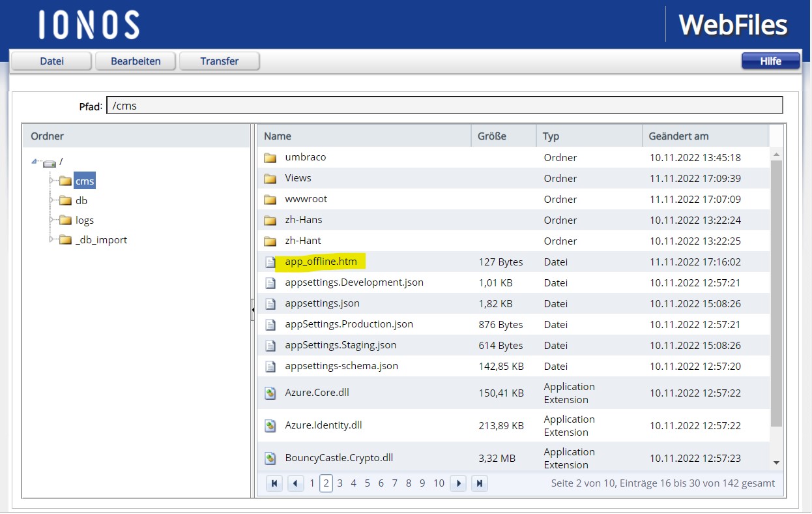Select wwwroot folder name
This screenshot has width=812, height=514.
tap(306, 199)
